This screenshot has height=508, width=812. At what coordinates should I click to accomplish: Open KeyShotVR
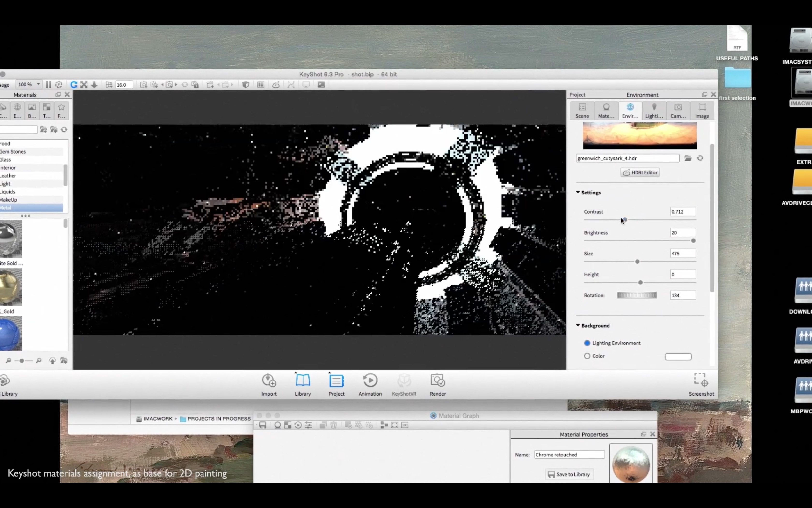click(404, 385)
